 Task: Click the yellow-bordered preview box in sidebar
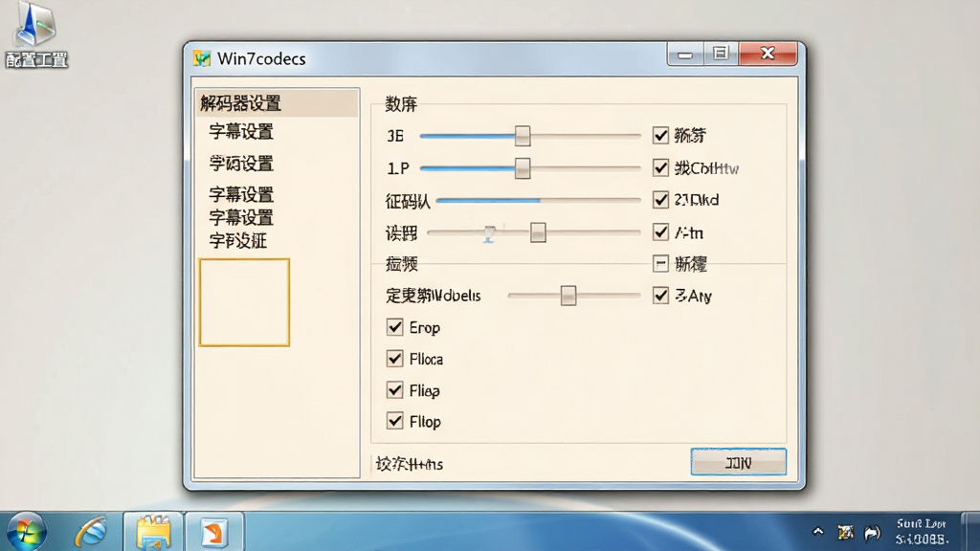[244, 302]
